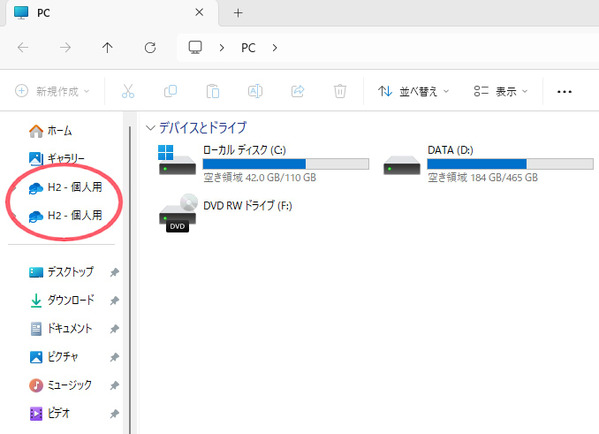Click pin icon next to ミュージック
The image size is (599, 434).
(x=114, y=385)
